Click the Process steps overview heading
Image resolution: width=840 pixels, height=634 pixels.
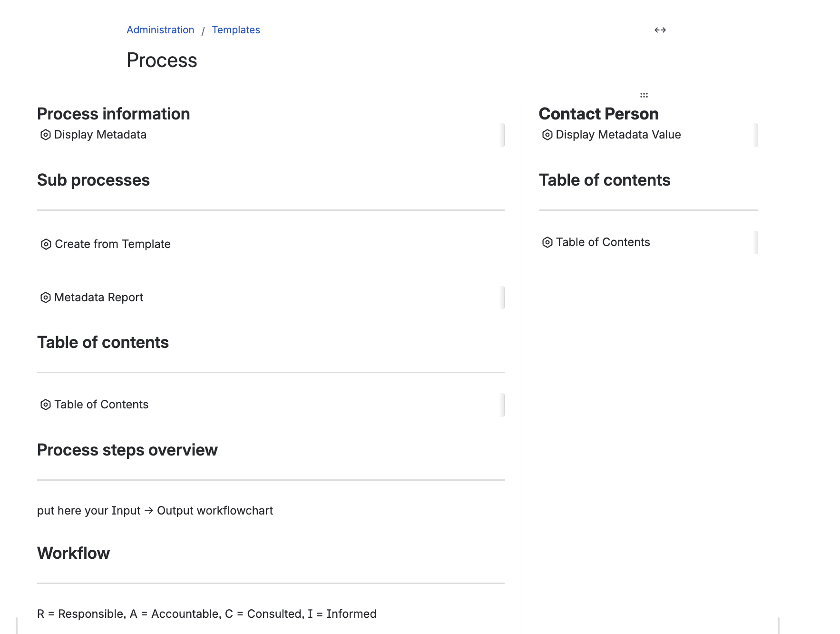pyautogui.click(x=127, y=450)
